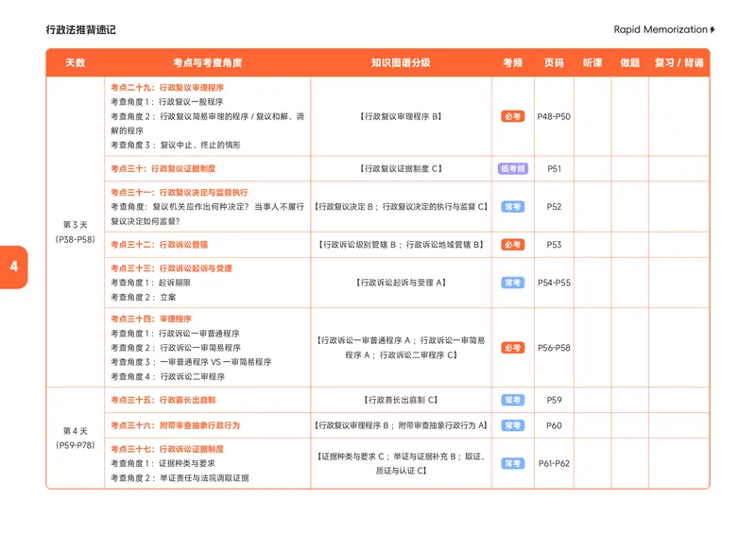Click the 复习 / 背诵 column header
Image resolution: width=756 pixels, height=535 pixels.
coord(679,62)
